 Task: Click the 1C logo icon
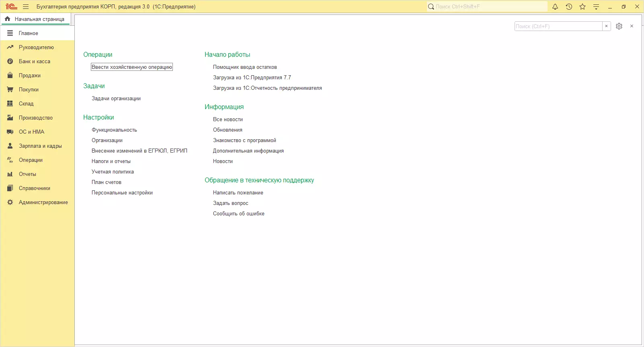[11, 6]
